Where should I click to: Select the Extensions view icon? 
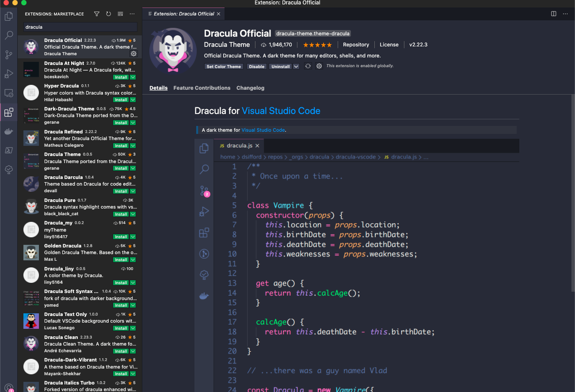pos(8,113)
